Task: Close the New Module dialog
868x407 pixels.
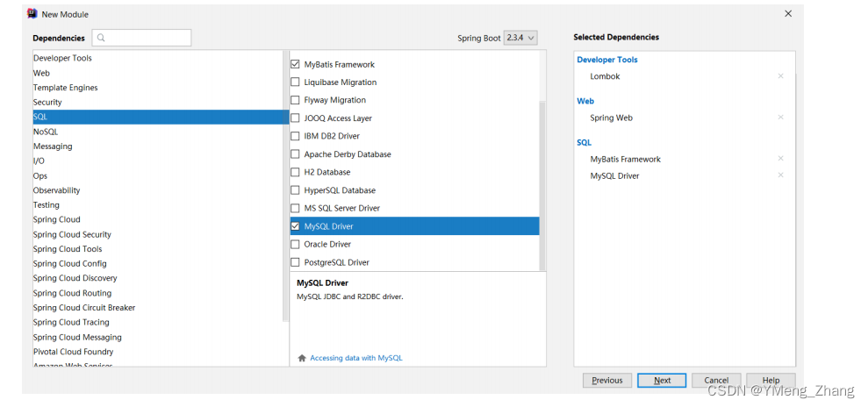Action: pyautogui.click(x=788, y=14)
